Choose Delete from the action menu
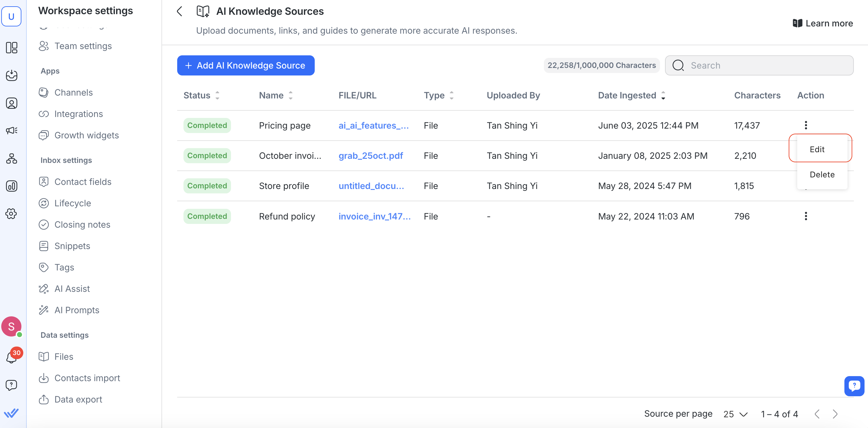Screen dimensions: 868x428 pos(822,175)
